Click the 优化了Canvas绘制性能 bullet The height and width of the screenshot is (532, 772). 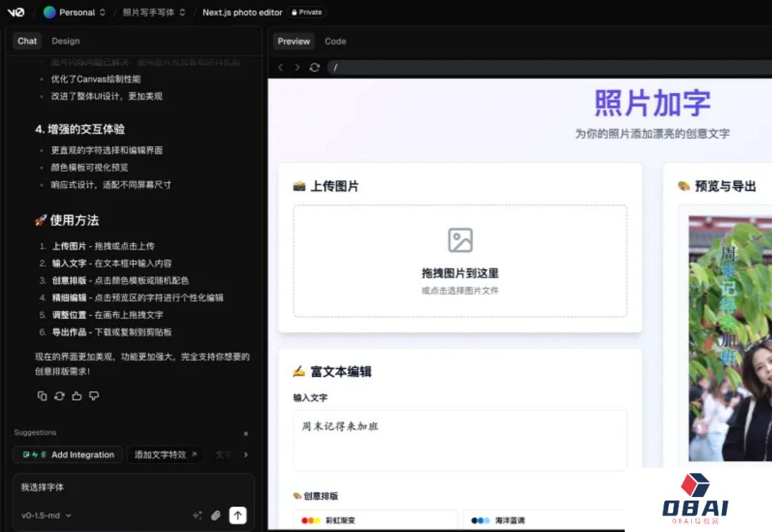tap(96, 79)
